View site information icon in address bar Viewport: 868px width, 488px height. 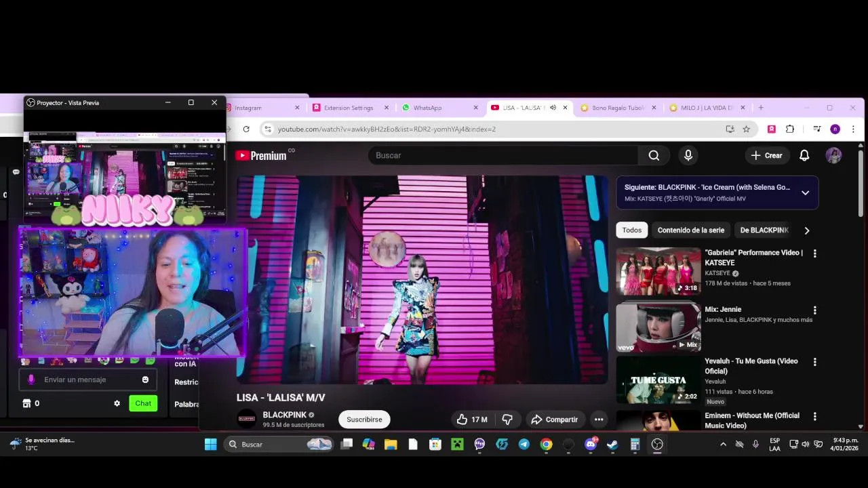[268, 129]
